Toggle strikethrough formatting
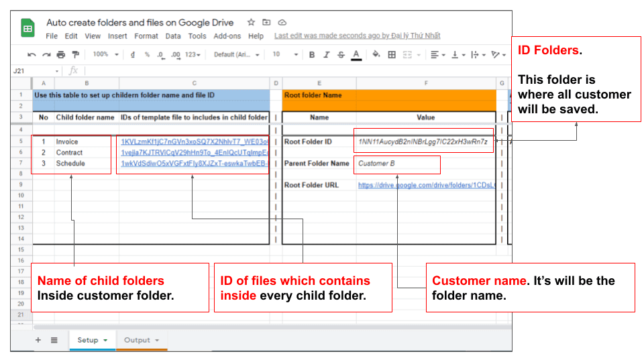 pyautogui.click(x=341, y=55)
